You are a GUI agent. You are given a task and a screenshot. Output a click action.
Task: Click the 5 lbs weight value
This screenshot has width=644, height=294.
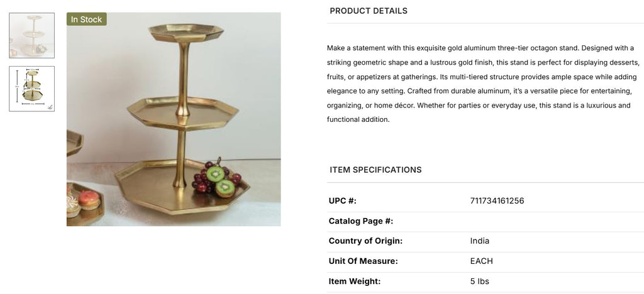(480, 281)
